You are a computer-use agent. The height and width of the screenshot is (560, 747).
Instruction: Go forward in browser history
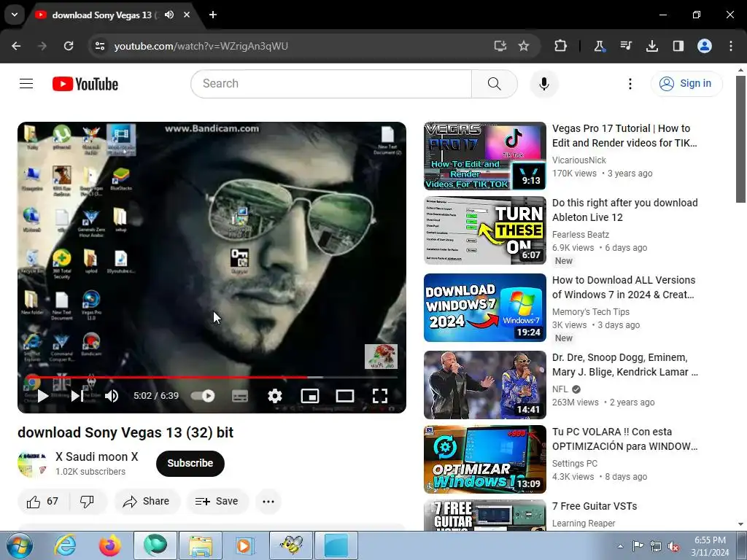(x=42, y=46)
